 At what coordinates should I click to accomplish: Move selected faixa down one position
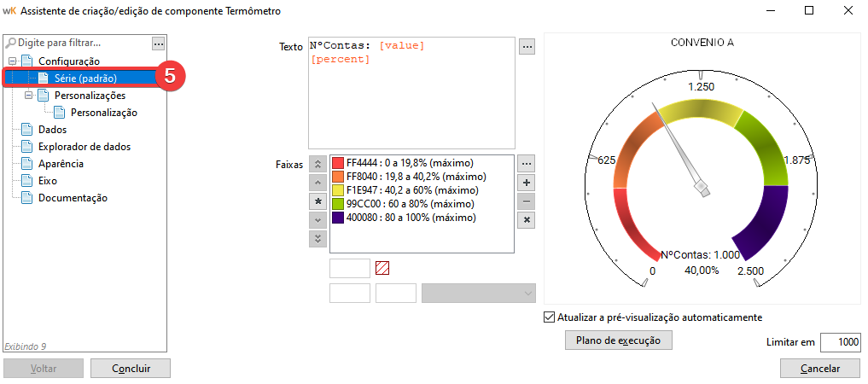(317, 220)
